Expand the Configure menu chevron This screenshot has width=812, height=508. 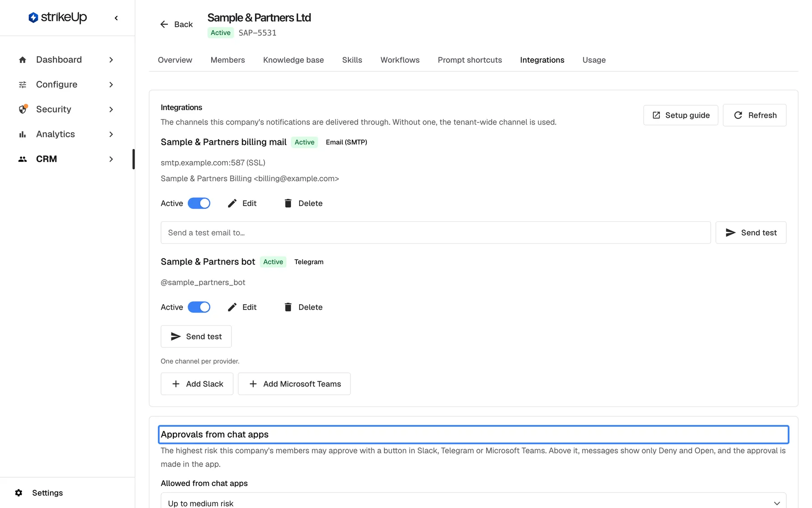(111, 84)
